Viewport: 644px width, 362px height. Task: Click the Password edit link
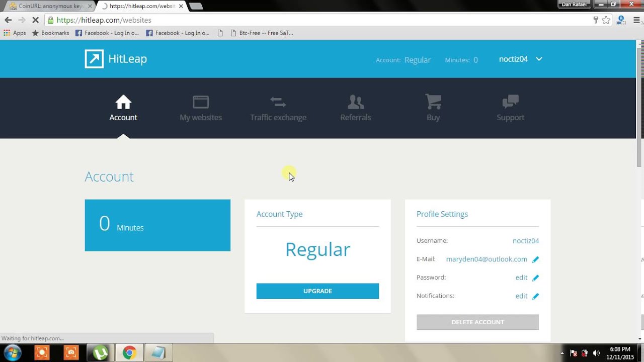click(521, 278)
